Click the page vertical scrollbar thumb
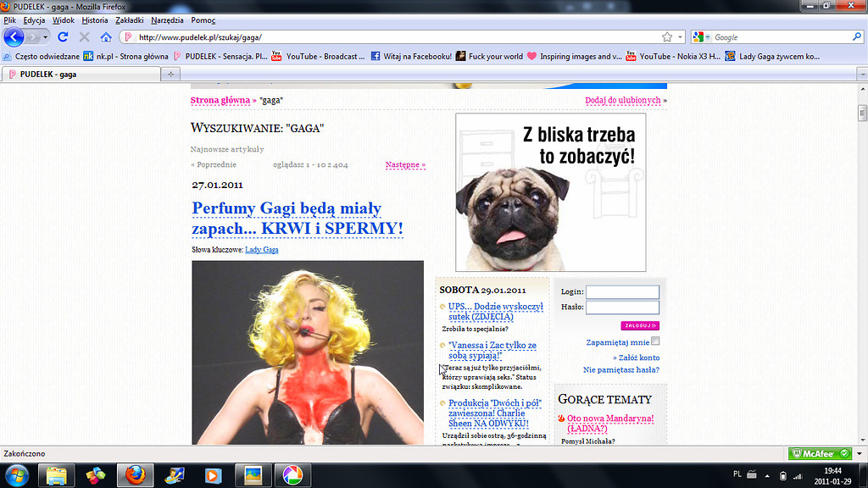This screenshot has height=488, width=868. coord(862,113)
